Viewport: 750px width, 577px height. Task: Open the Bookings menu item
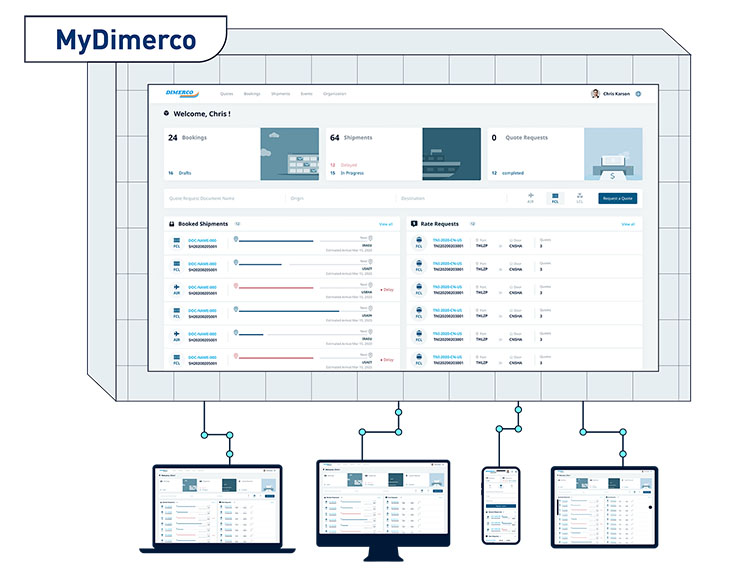[x=252, y=94]
